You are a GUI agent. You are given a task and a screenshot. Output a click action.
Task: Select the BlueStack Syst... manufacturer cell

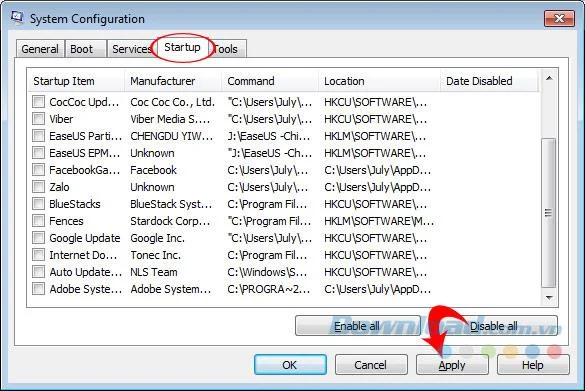[171, 204]
